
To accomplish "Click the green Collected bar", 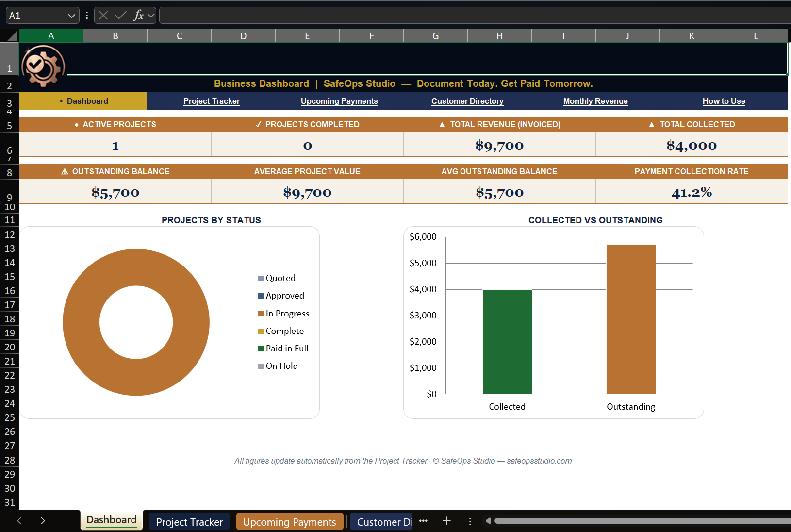I will (507, 342).
